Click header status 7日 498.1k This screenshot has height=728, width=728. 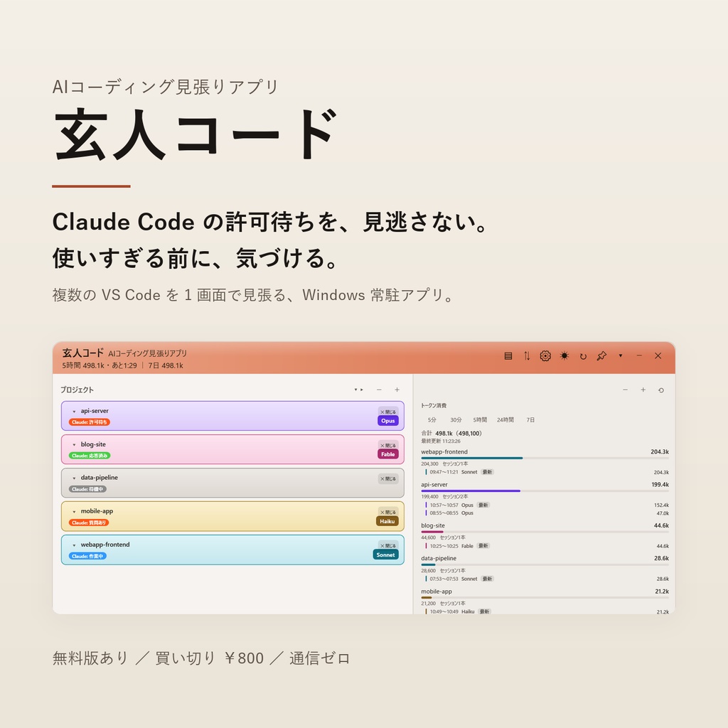coord(166,365)
